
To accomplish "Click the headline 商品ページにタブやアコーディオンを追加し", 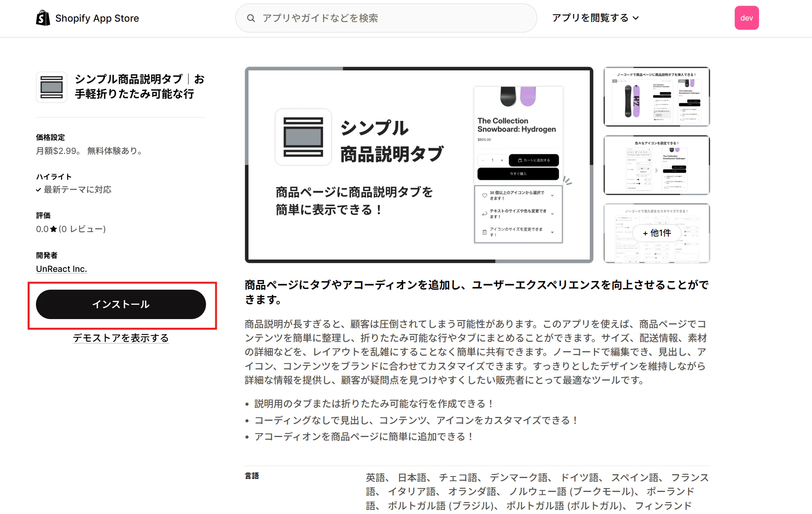I will coord(477,292).
